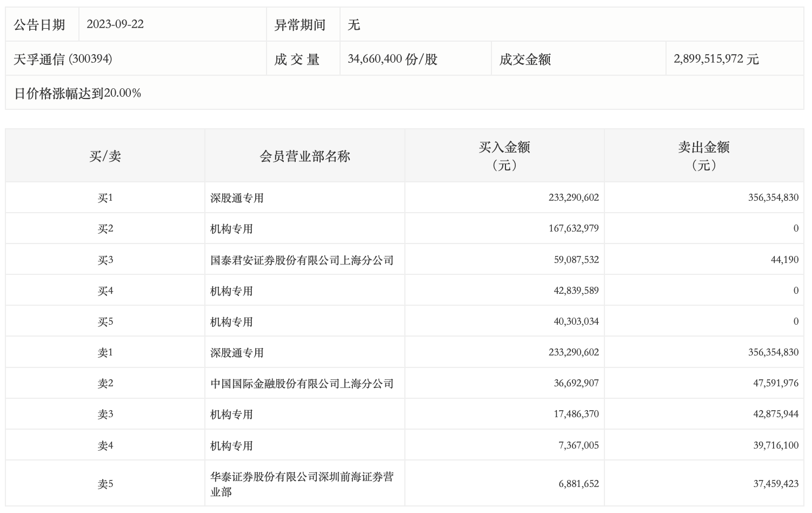Viewport: 812px width, 513px height.
Task: Click the sell amount 44,190
Action: [x=784, y=260]
